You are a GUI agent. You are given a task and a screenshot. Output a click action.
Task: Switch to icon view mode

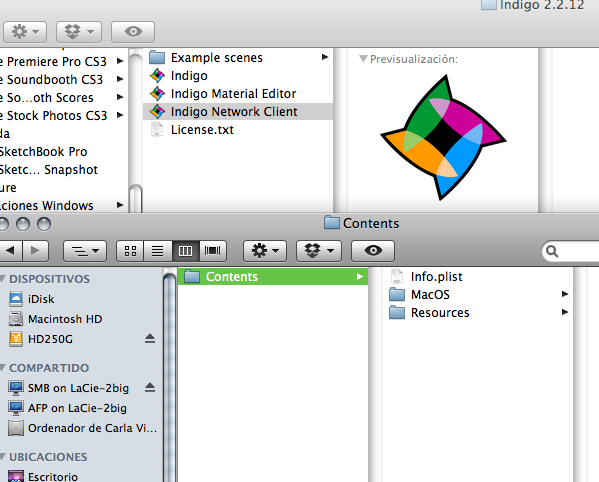[130, 251]
